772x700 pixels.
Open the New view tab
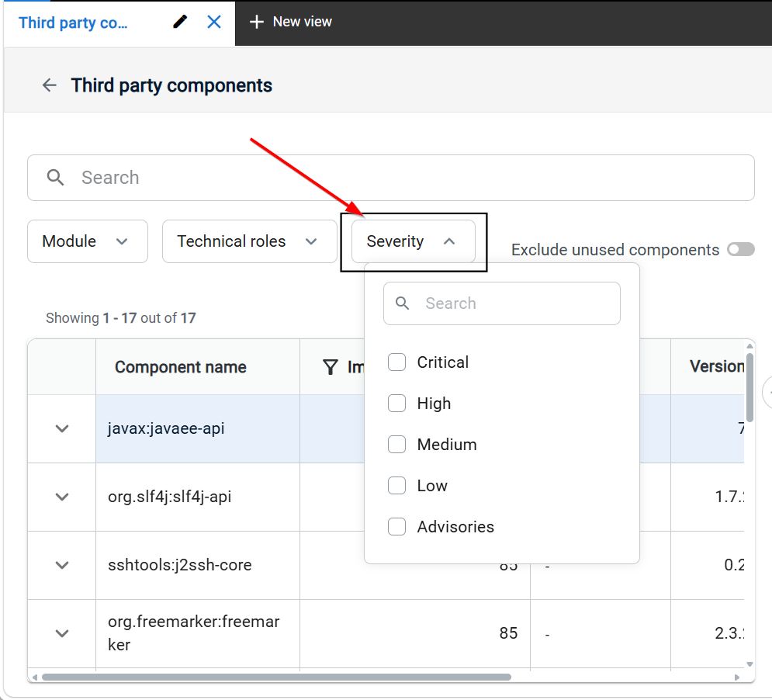290,22
